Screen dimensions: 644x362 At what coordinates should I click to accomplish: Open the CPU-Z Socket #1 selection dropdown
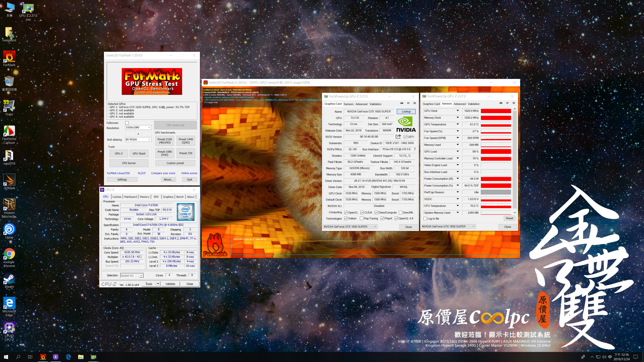coord(132,275)
